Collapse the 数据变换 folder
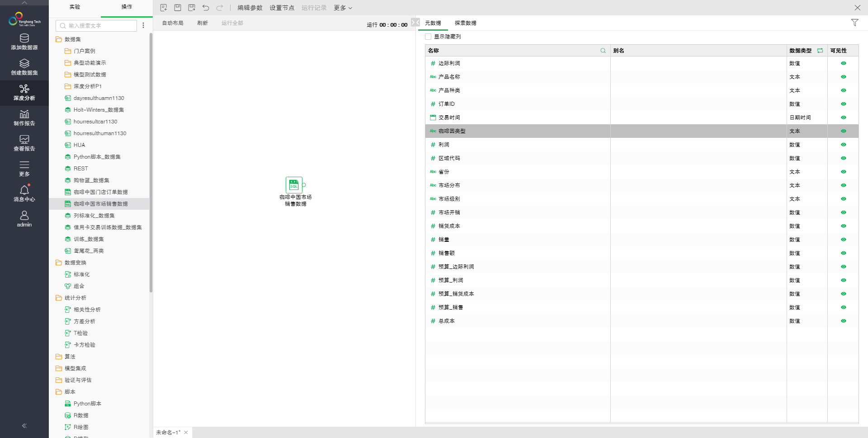The width and height of the screenshot is (868, 438). [59, 263]
